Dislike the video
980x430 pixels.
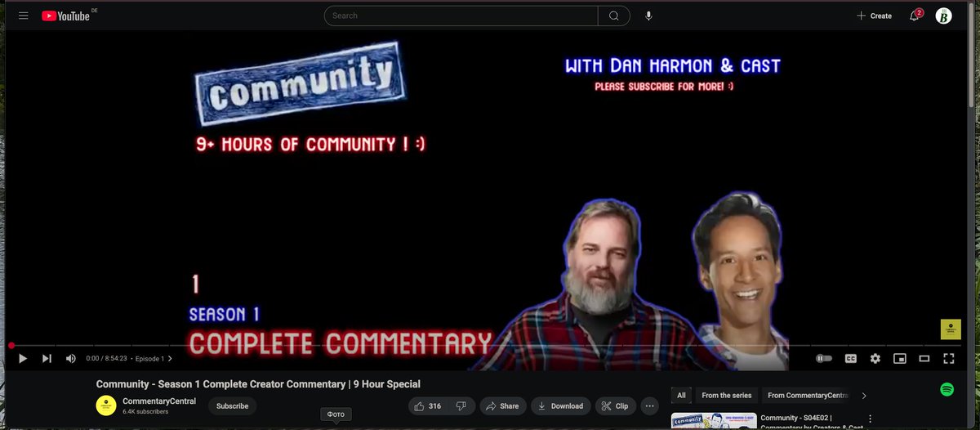point(461,406)
